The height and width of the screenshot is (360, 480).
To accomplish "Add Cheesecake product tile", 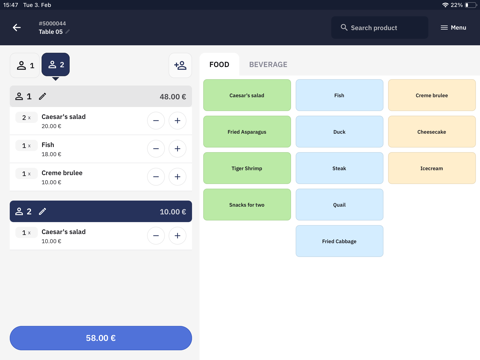I will pyautogui.click(x=432, y=132).
